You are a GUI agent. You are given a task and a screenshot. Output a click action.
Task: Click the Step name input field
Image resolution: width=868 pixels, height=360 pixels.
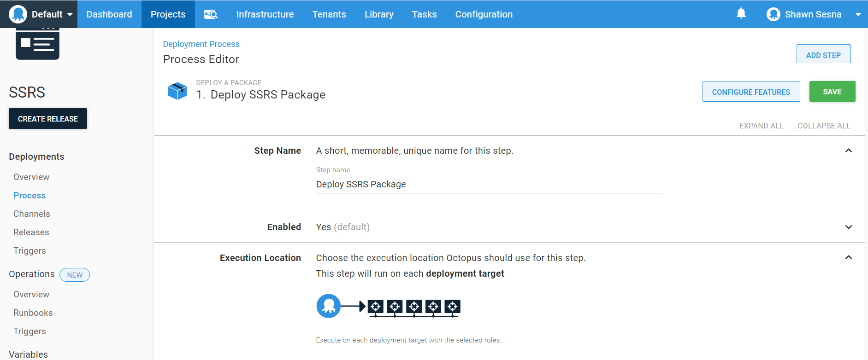coord(488,184)
